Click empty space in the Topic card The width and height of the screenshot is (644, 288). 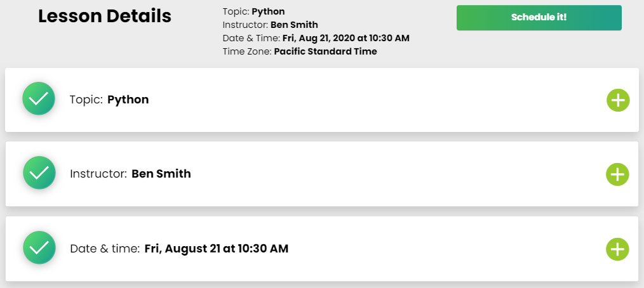tap(381, 100)
